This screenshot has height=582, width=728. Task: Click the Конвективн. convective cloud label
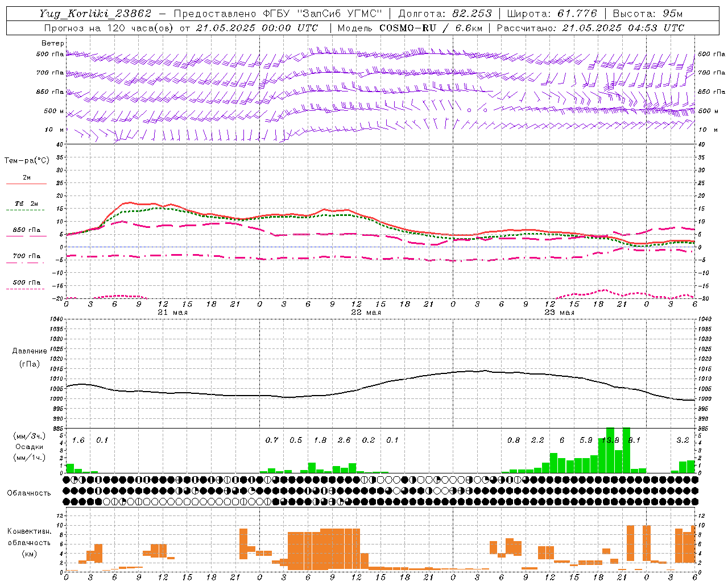click(29, 531)
